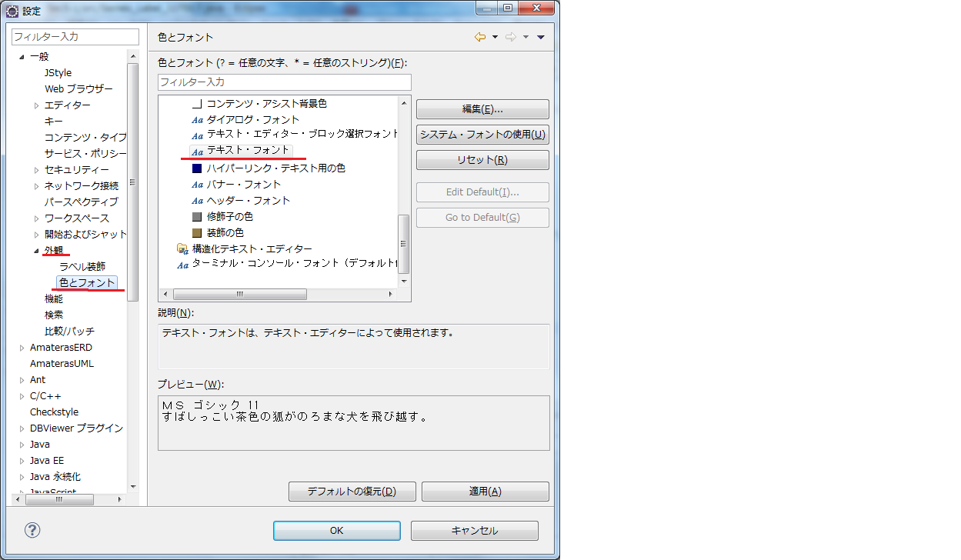
Task: Click the デフォルトの復元(D) button
Action: coord(352,492)
